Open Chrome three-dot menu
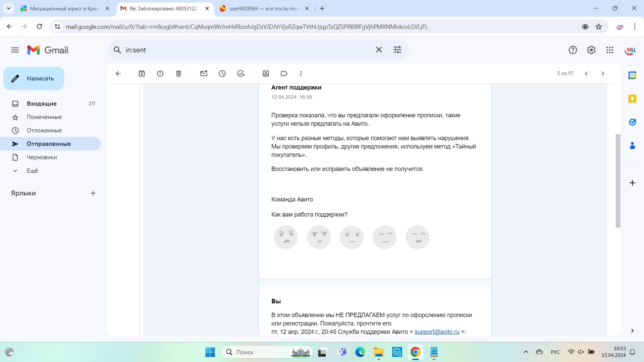This screenshot has width=644, height=362. 635,26
